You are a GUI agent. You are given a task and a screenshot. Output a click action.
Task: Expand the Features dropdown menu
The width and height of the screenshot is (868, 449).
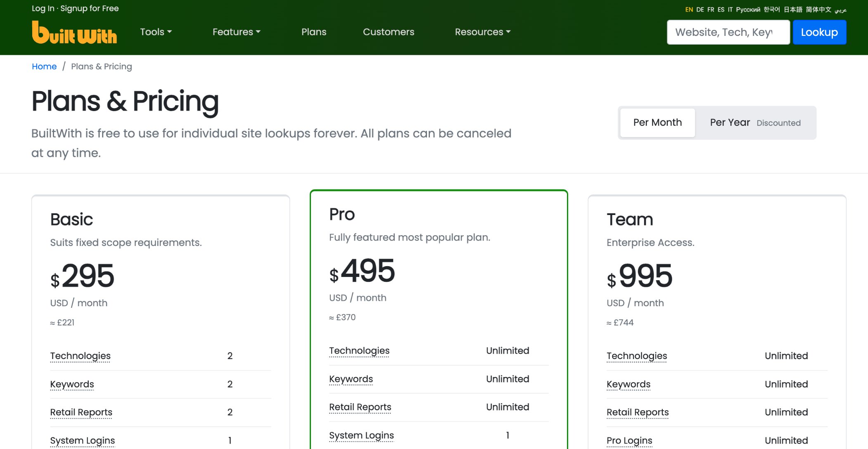tap(236, 32)
